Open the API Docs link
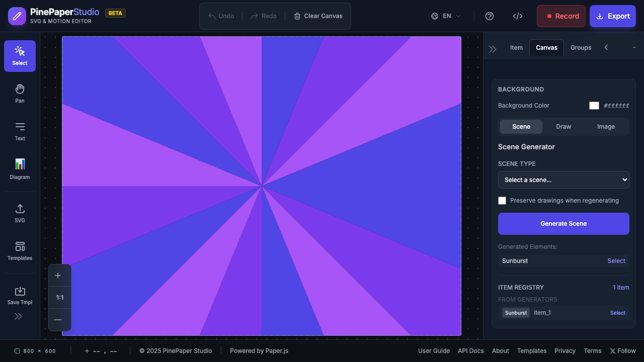The height and width of the screenshot is (362, 644). click(470, 350)
